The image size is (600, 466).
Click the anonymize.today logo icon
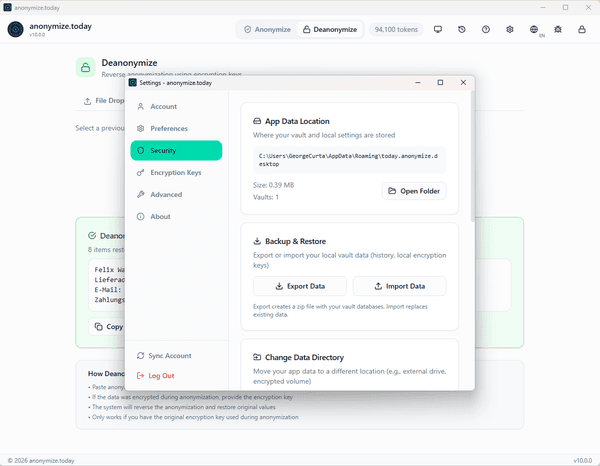(15, 30)
